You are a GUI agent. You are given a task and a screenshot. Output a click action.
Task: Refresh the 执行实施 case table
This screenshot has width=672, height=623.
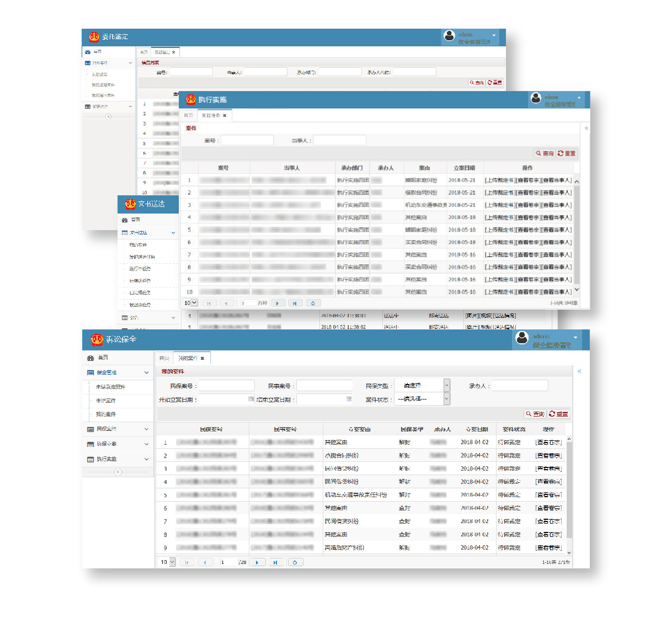pyautogui.click(x=313, y=303)
